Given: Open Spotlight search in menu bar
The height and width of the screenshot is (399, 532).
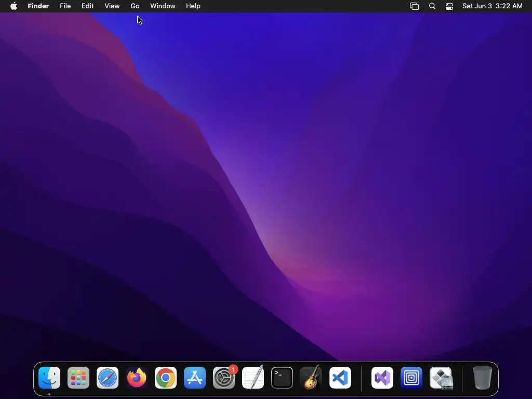Looking at the screenshot, I should [x=432, y=6].
